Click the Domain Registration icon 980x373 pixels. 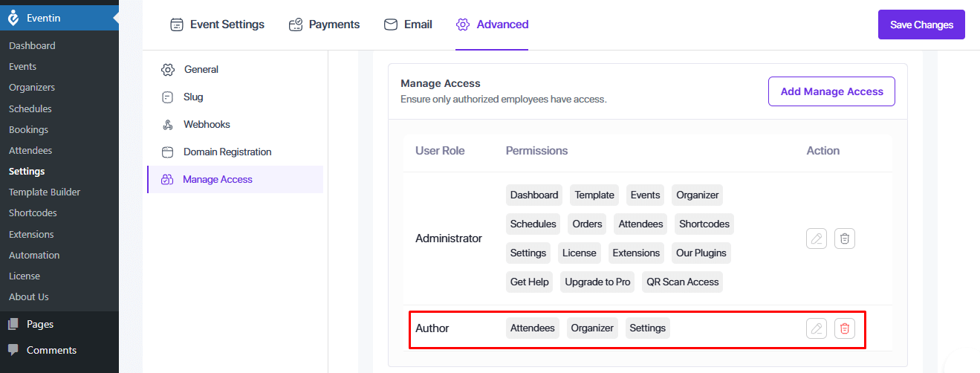pos(167,152)
